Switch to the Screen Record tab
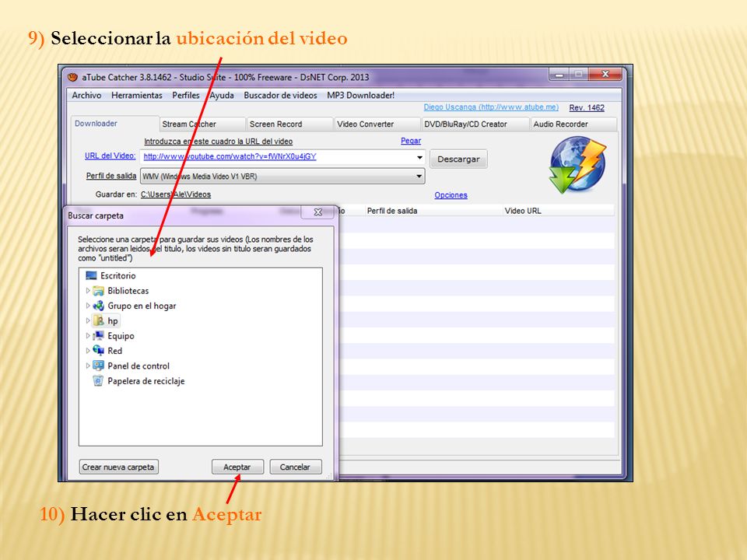The image size is (747, 560). tap(289, 124)
